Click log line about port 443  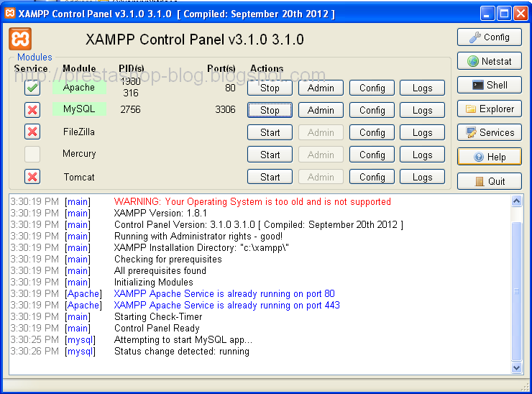pos(227,305)
